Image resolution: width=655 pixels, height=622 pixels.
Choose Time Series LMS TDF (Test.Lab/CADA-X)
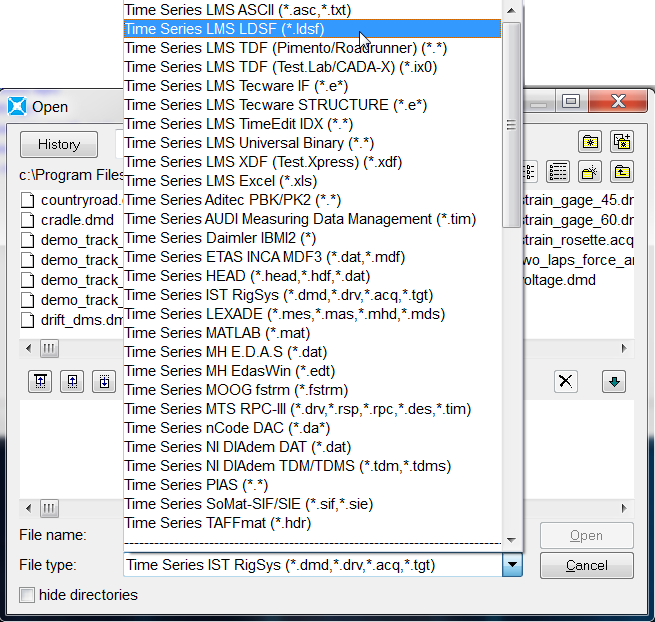312,67
